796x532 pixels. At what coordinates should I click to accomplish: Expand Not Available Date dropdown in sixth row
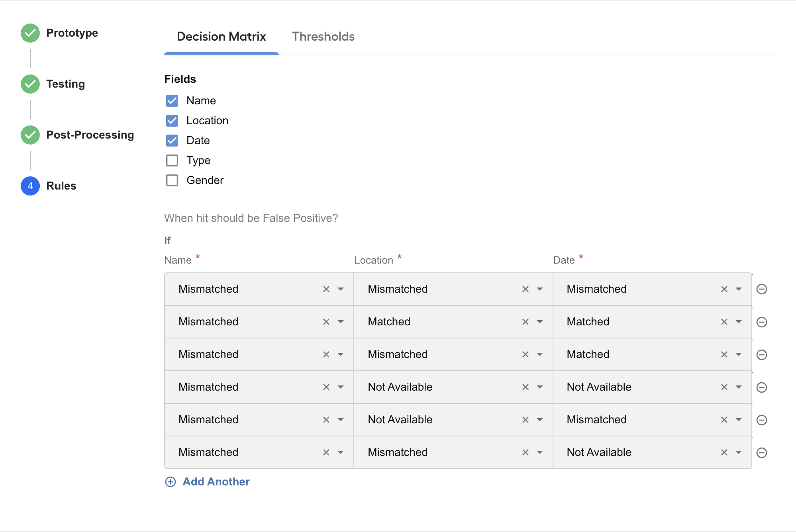739,452
